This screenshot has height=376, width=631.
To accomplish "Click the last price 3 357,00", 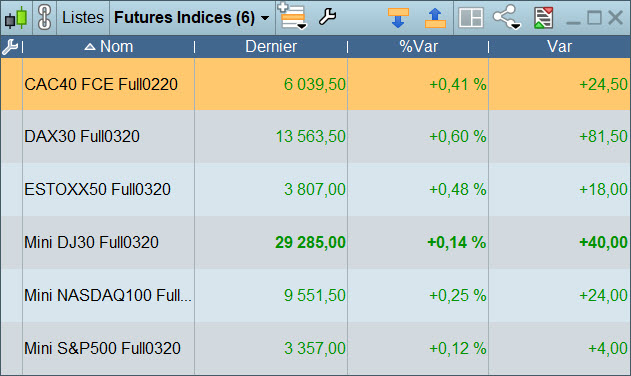I will [315, 349].
